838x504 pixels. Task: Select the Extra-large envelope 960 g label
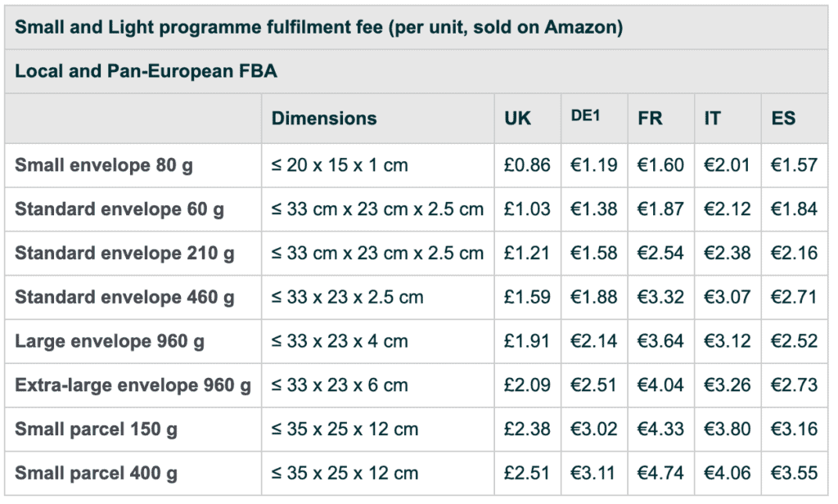(133, 385)
